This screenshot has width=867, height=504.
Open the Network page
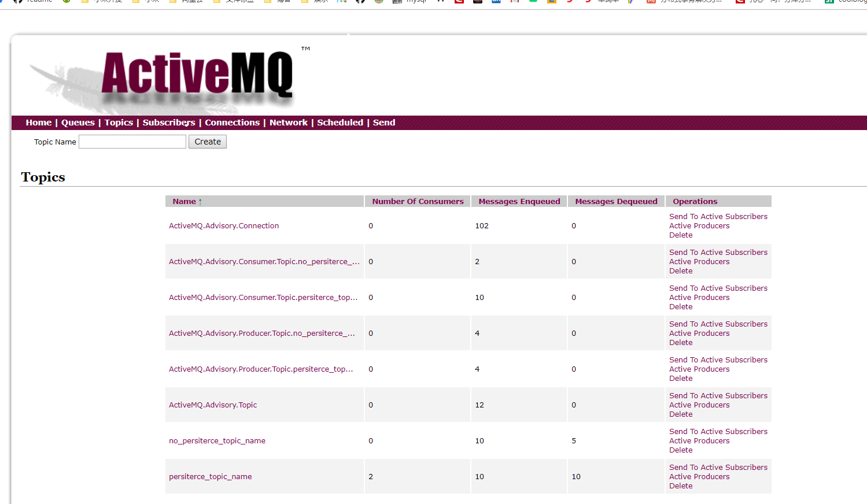tap(289, 123)
